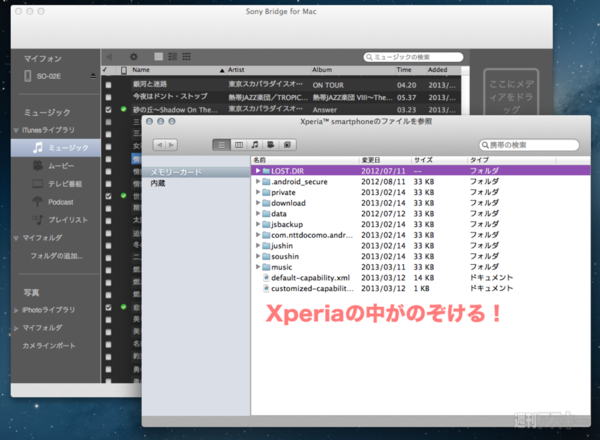Switch to column view in Xperia file browser

[239, 145]
